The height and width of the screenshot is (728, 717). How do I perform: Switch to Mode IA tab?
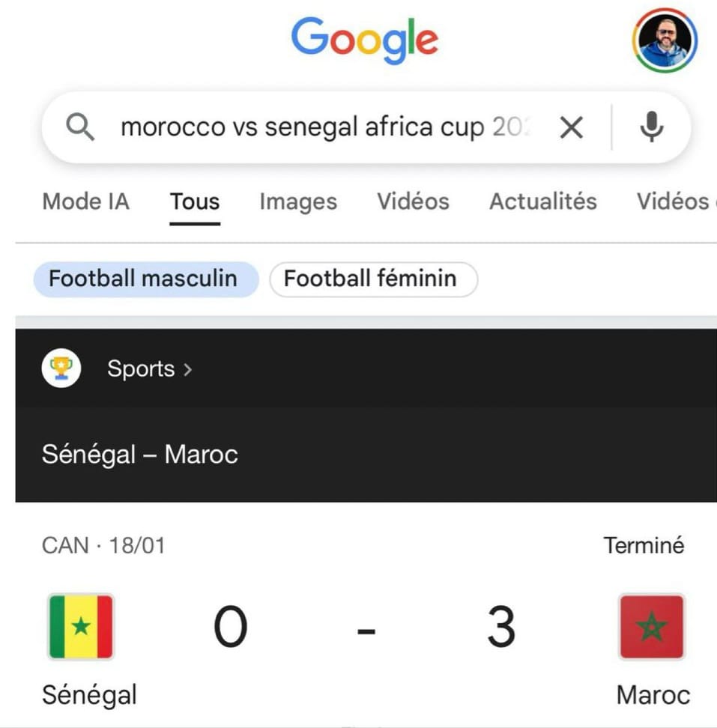(85, 201)
